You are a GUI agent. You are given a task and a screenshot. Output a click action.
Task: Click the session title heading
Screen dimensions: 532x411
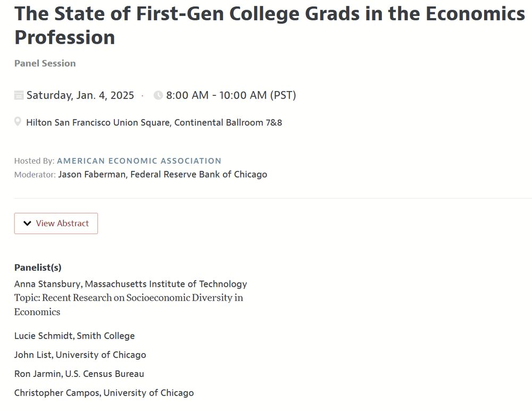[x=270, y=25]
